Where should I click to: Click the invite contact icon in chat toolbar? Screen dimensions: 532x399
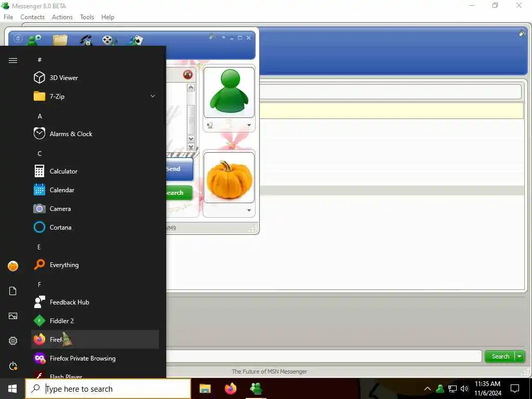(x=34, y=40)
